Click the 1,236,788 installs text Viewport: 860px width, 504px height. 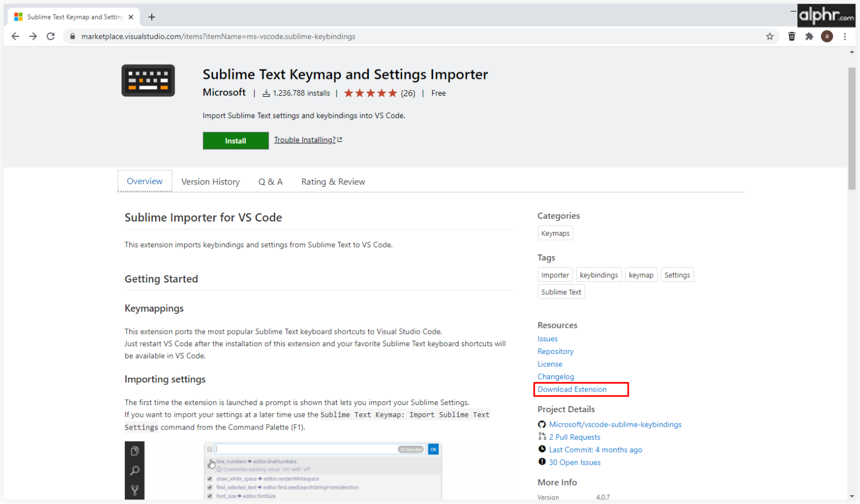pyautogui.click(x=302, y=93)
